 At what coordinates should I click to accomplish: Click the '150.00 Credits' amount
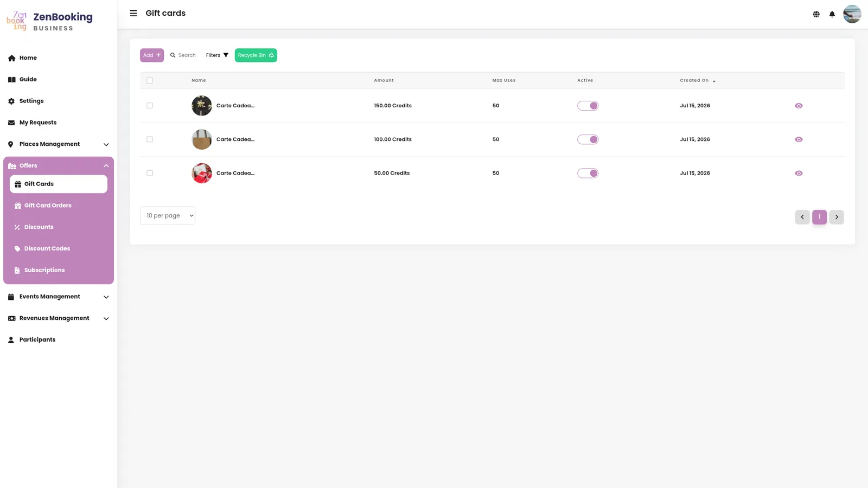tap(393, 106)
